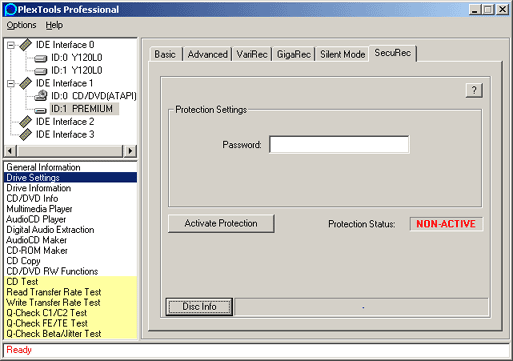The image size is (513, 361).
Task: Collapse the IDE Interface 0 tree node
Action: click(11, 45)
